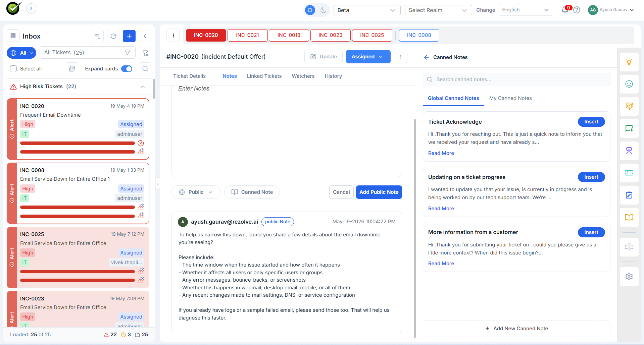Collapse the alert toggle on INC-0020 card
The width and height of the screenshot is (644, 345).
pyautogui.click(x=12, y=136)
